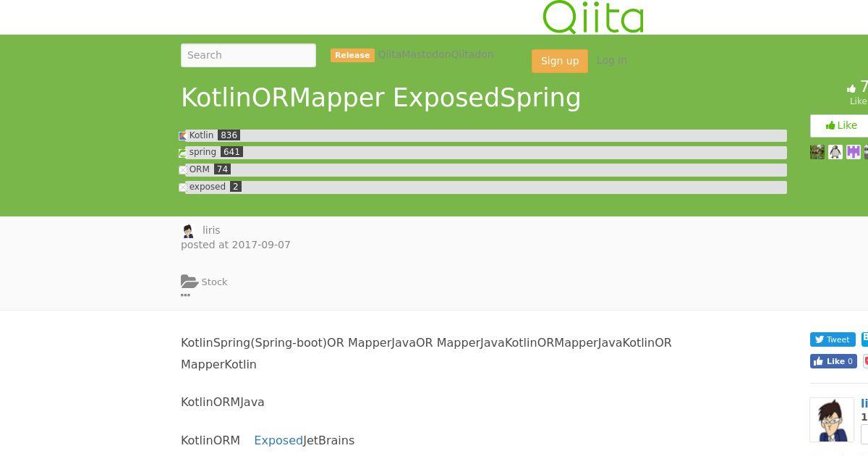Click the ORM tag icon

click(182, 170)
